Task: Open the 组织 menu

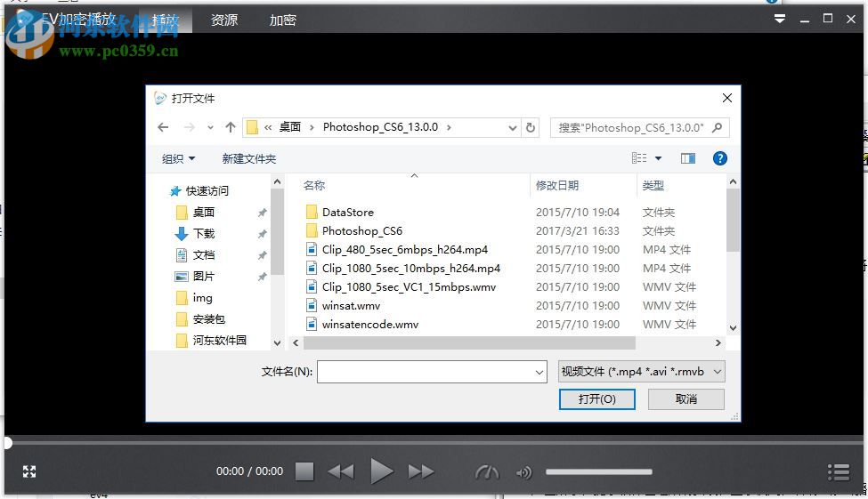Action: click(178, 158)
